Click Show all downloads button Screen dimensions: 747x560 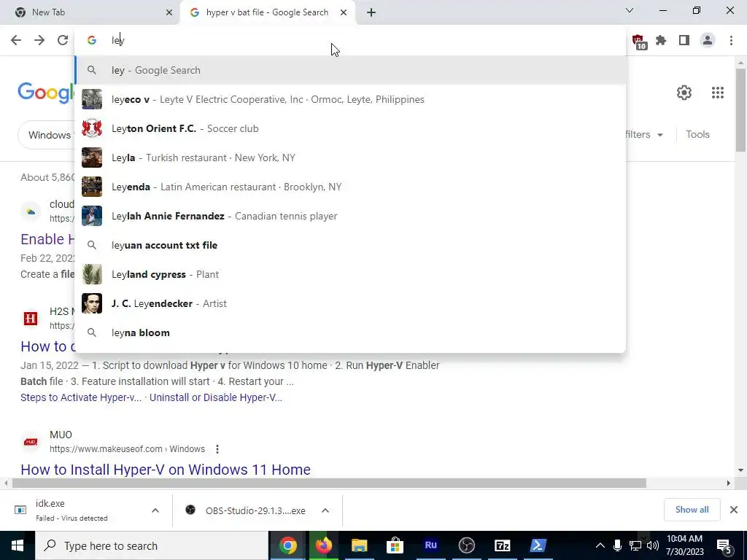[x=692, y=510]
